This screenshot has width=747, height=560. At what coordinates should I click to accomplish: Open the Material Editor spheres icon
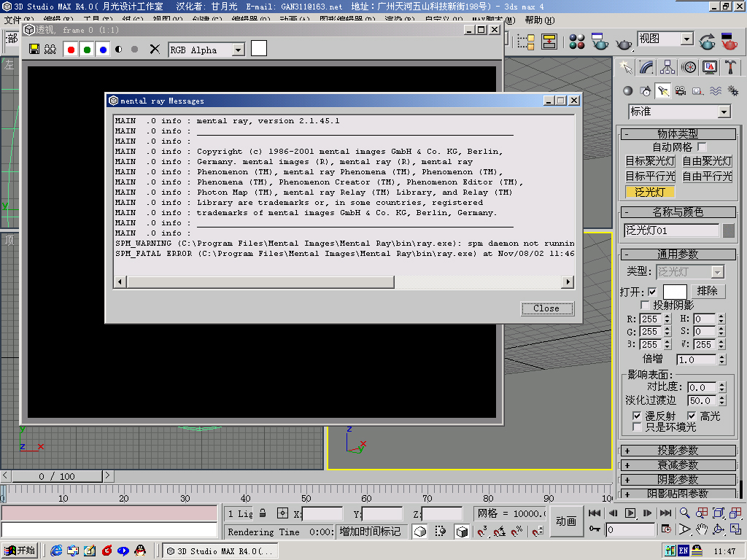click(577, 42)
